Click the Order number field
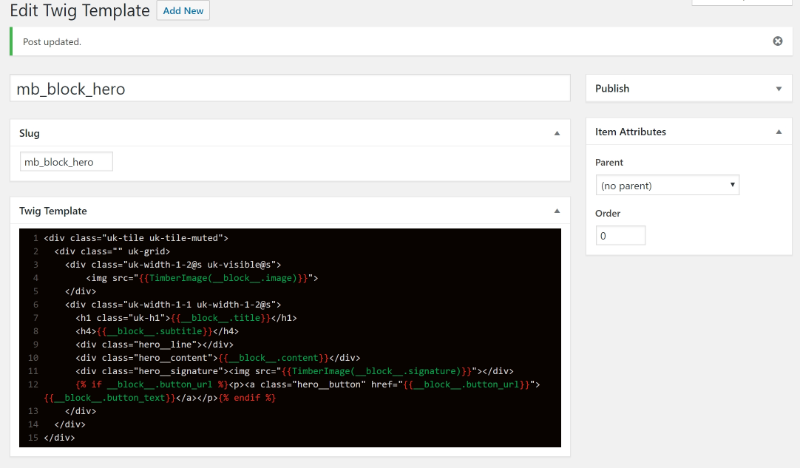This screenshot has height=468, width=800. coord(620,236)
